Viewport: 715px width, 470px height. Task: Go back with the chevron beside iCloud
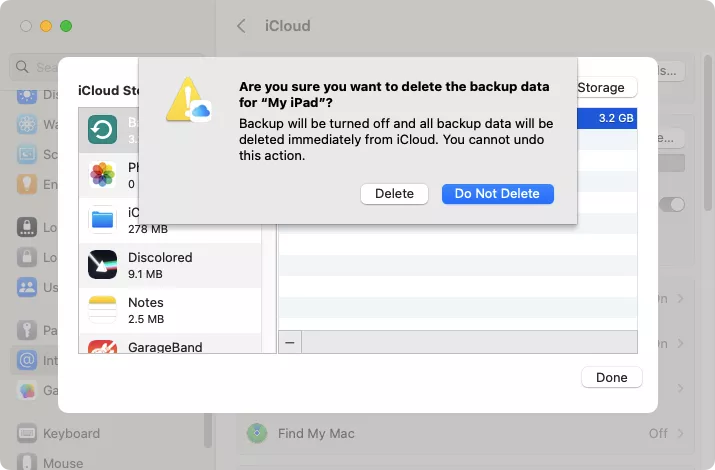pyautogui.click(x=241, y=26)
